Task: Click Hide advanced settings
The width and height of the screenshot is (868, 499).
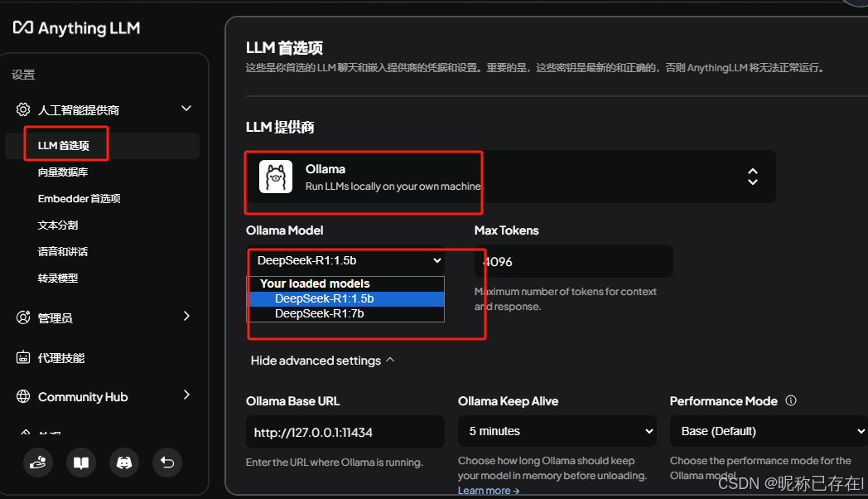Action: pyautogui.click(x=316, y=361)
